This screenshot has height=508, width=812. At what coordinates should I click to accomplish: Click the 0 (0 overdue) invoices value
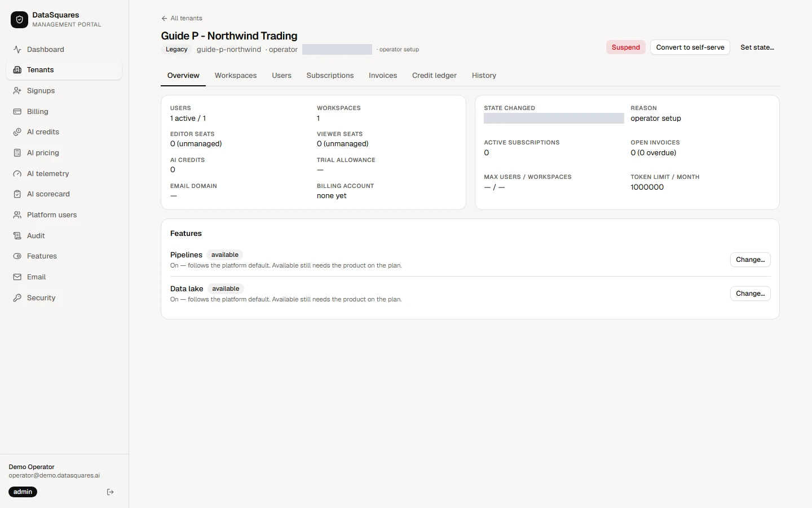click(x=654, y=153)
